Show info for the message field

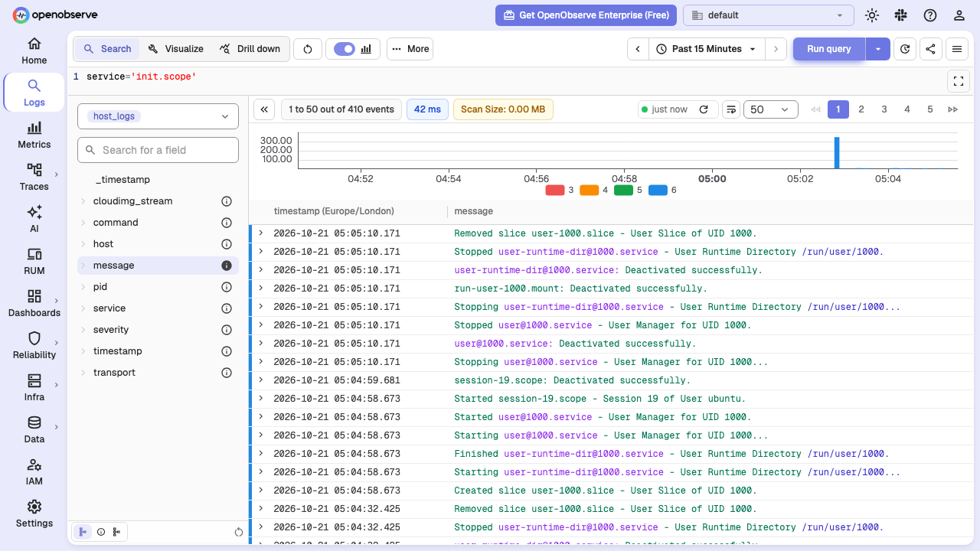pos(227,266)
